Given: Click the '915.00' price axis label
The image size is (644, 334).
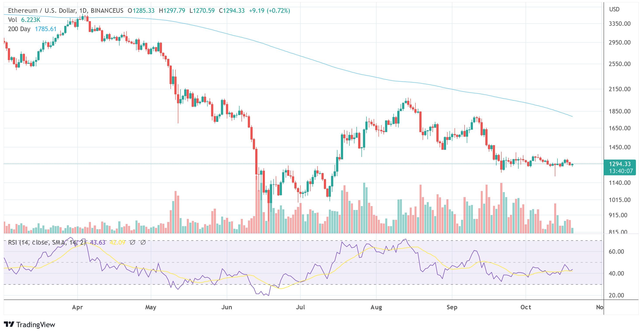Looking at the screenshot, I should tap(618, 215).
